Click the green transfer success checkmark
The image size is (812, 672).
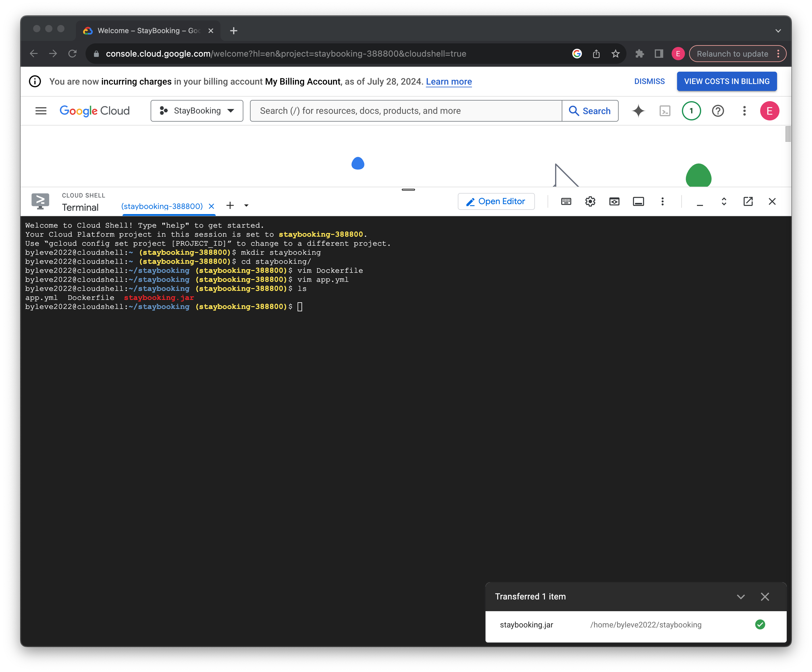(760, 624)
